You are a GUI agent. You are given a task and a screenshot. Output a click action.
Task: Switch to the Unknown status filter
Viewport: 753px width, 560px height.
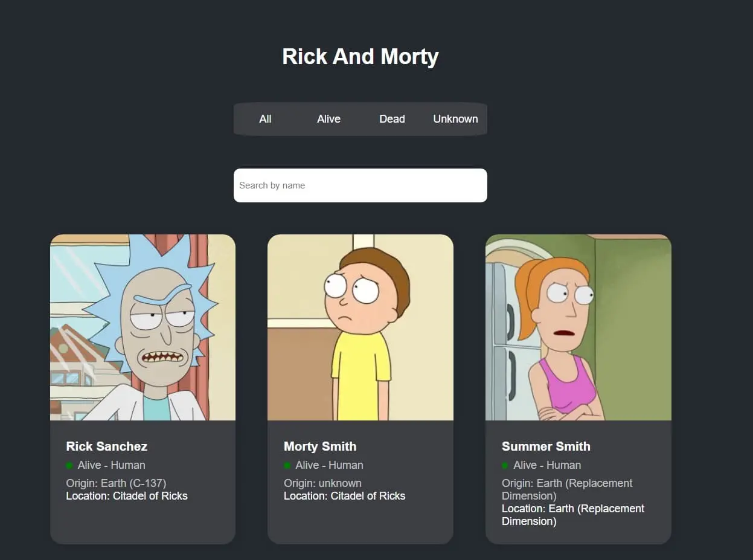[x=455, y=119]
